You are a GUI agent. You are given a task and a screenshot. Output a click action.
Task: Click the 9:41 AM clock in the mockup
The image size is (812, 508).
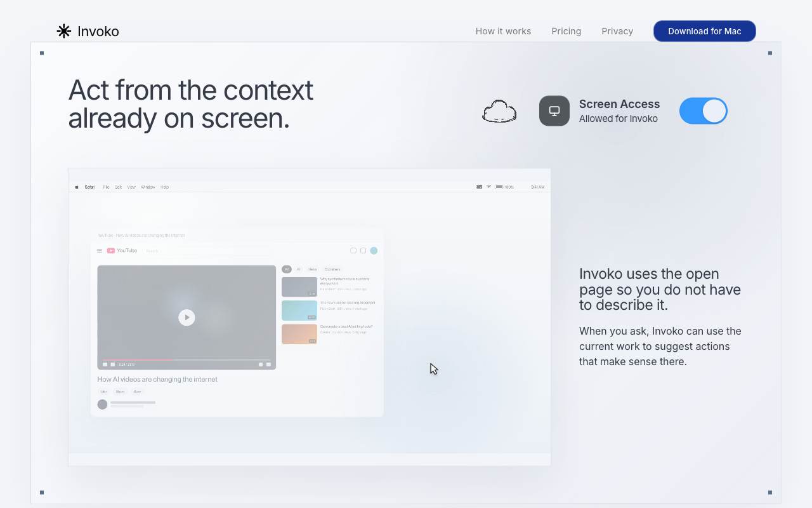click(x=537, y=187)
